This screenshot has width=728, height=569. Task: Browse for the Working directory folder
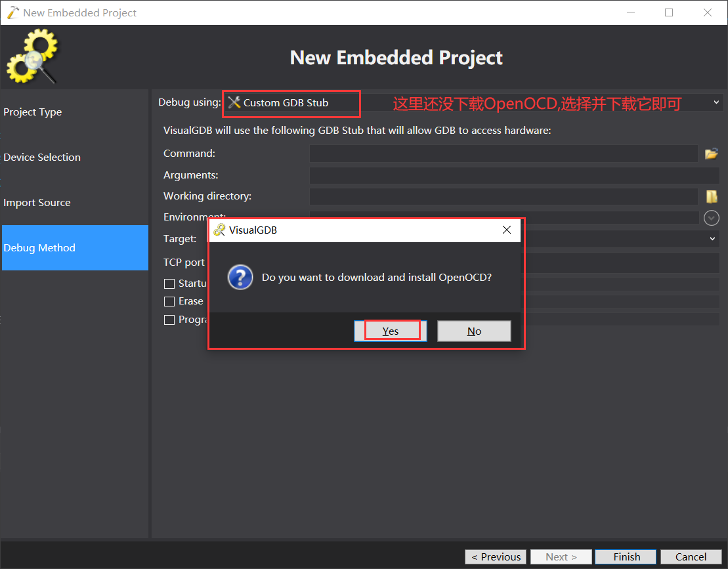[712, 196]
